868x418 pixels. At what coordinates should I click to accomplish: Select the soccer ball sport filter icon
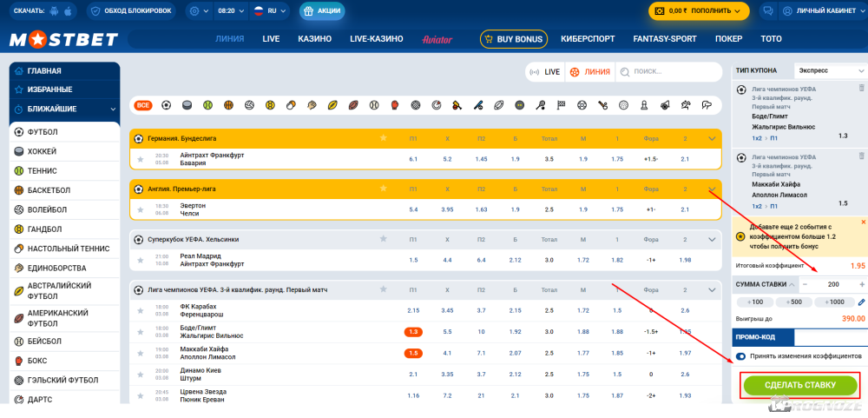tap(165, 105)
